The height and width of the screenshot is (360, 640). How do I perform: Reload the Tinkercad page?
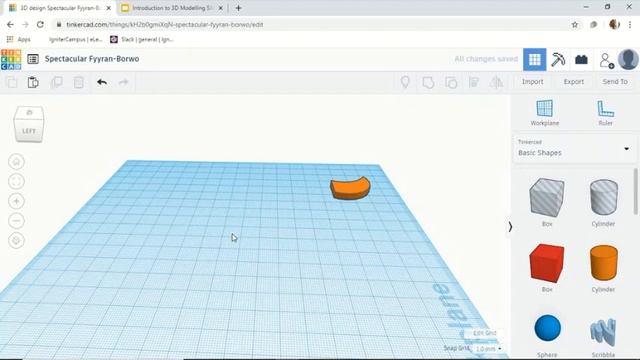(40, 24)
